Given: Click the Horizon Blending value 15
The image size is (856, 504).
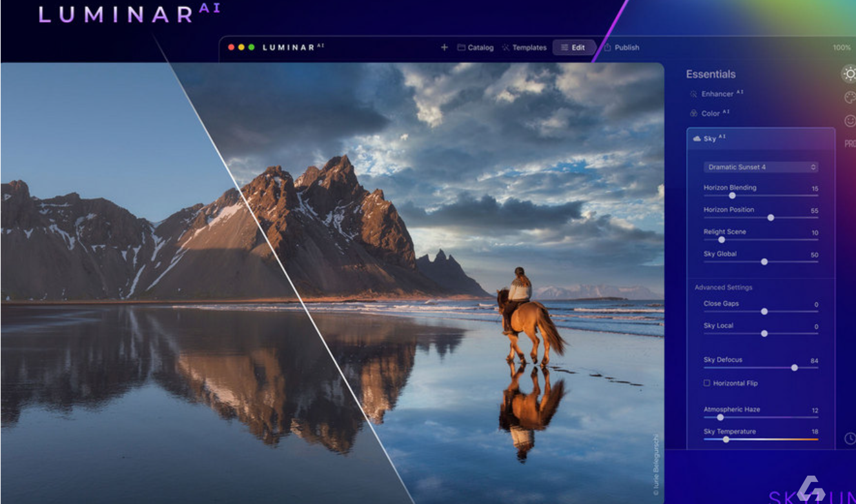Looking at the screenshot, I should [815, 189].
